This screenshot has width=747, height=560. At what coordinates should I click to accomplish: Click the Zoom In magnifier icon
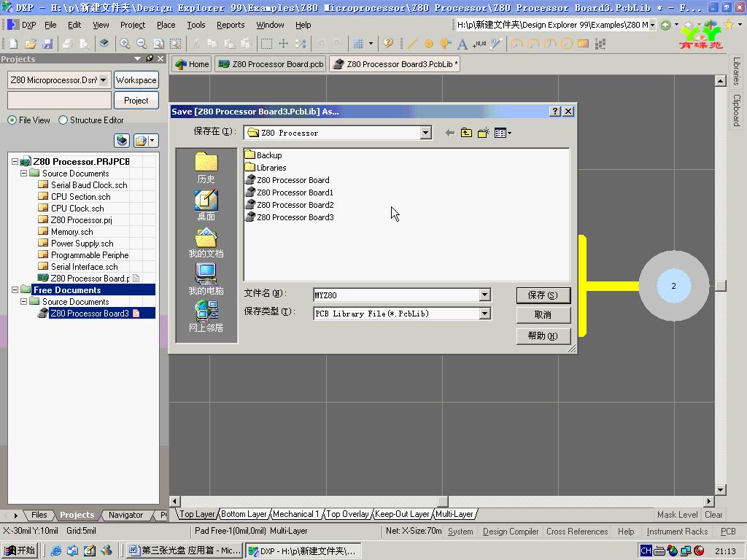[125, 44]
